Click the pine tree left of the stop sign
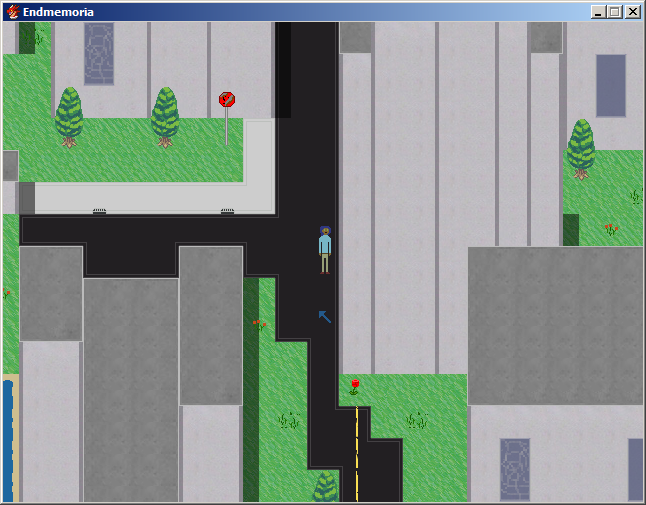The height and width of the screenshot is (505, 646). tap(165, 116)
